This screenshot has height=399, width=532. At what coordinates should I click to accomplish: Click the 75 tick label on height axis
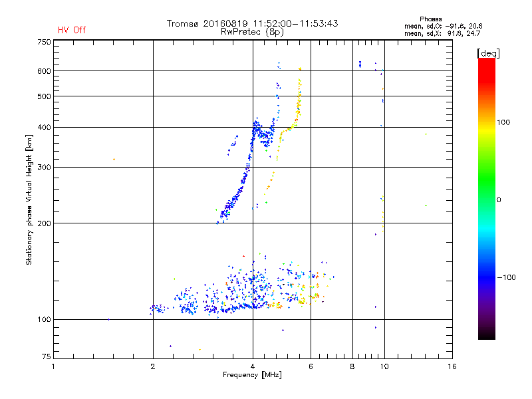click(x=46, y=356)
